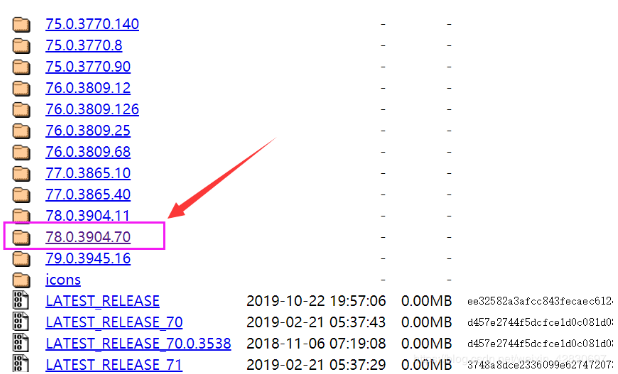Open the LATEST_RELEASE_71 file link

pos(114,365)
